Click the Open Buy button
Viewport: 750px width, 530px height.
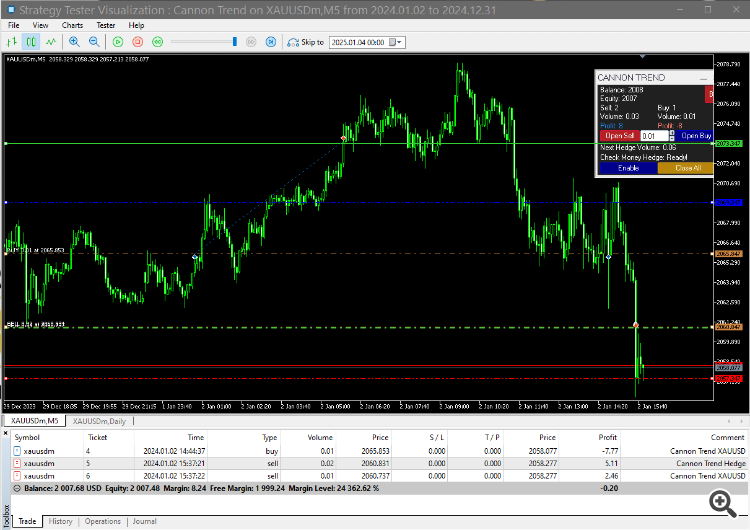(x=695, y=136)
